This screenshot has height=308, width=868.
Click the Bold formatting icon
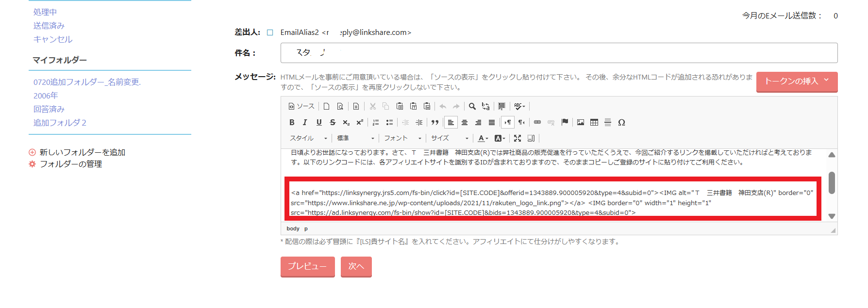tap(292, 122)
